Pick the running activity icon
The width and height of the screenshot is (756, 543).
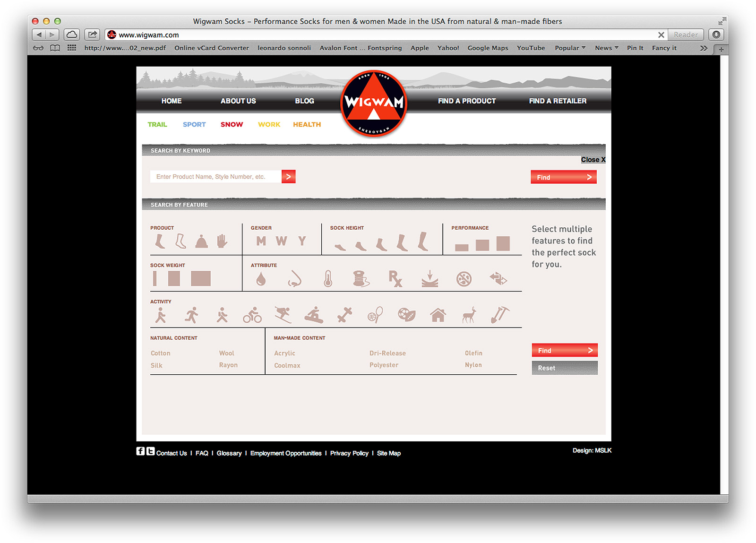[191, 315]
